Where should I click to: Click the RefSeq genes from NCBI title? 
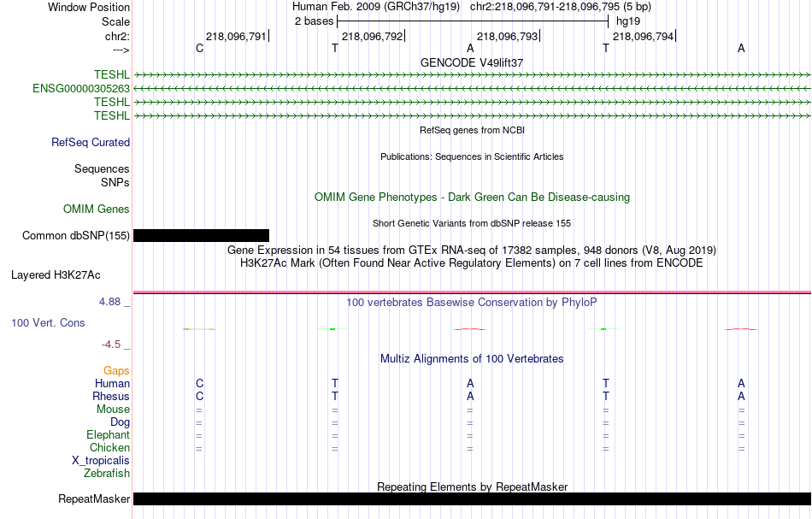click(x=473, y=130)
